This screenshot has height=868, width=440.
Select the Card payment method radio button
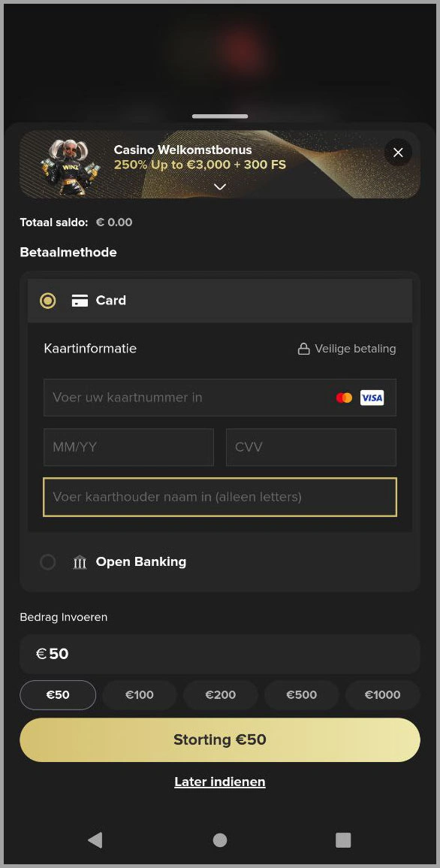click(x=48, y=300)
